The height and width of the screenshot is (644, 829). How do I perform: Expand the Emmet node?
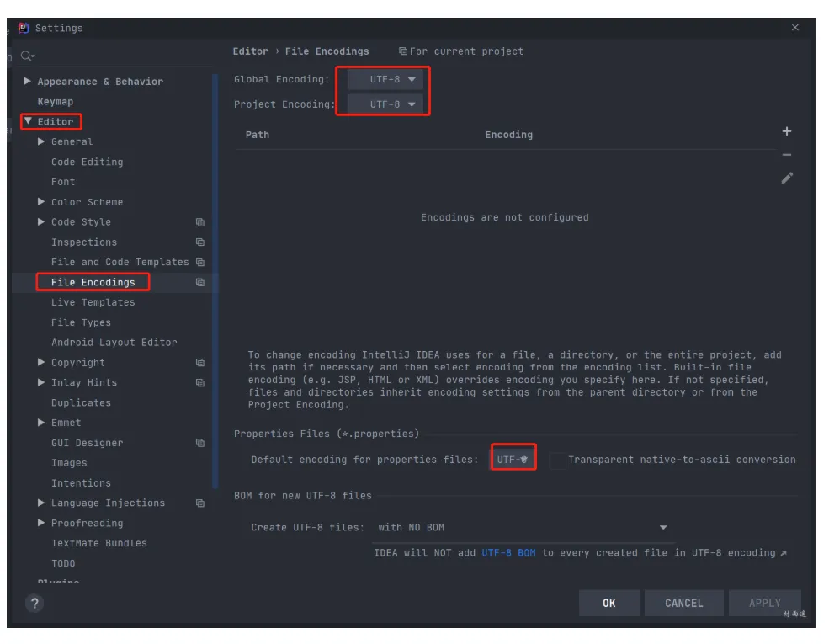pos(40,423)
